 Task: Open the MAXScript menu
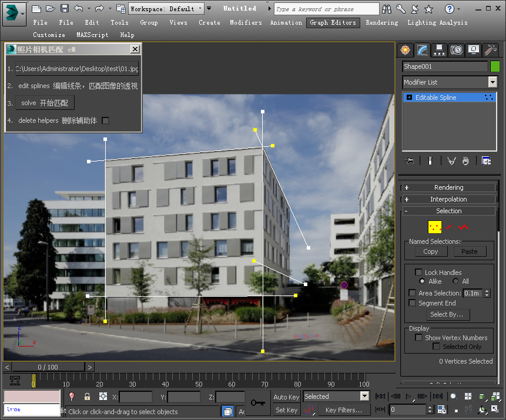point(92,35)
